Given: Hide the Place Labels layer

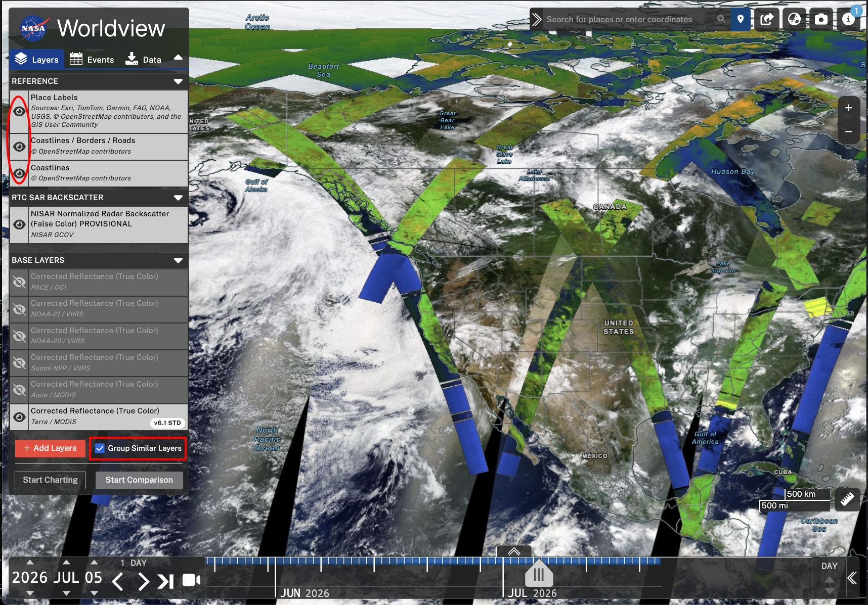Looking at the screenshot, I should [x=19, y=112].
